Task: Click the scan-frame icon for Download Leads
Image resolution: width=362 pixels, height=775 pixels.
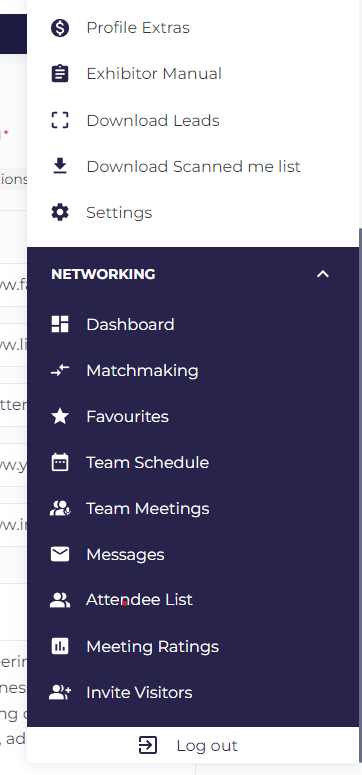Action: (60, 120)
